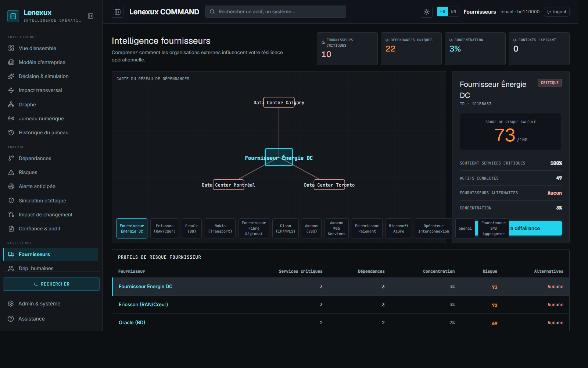The width and height of the screenshot is (588, 368).
Task: Click the logout button
Action: pyautogui.click(x=557, y=12)
